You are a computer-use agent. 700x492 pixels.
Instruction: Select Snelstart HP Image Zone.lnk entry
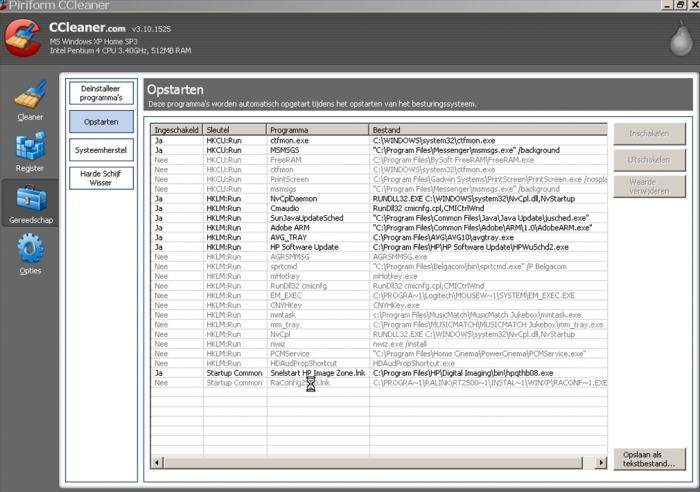(x=379, y=373)
